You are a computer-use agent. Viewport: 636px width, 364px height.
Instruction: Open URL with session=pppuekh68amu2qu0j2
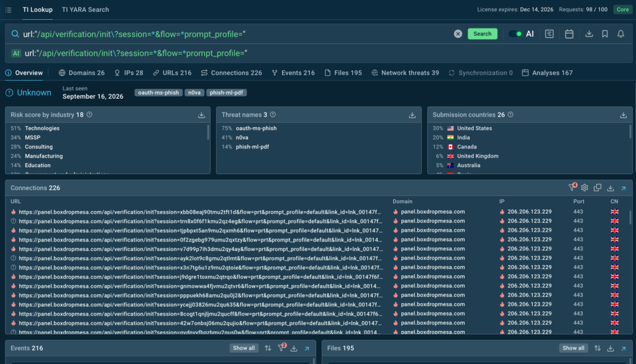click(201, 296)
